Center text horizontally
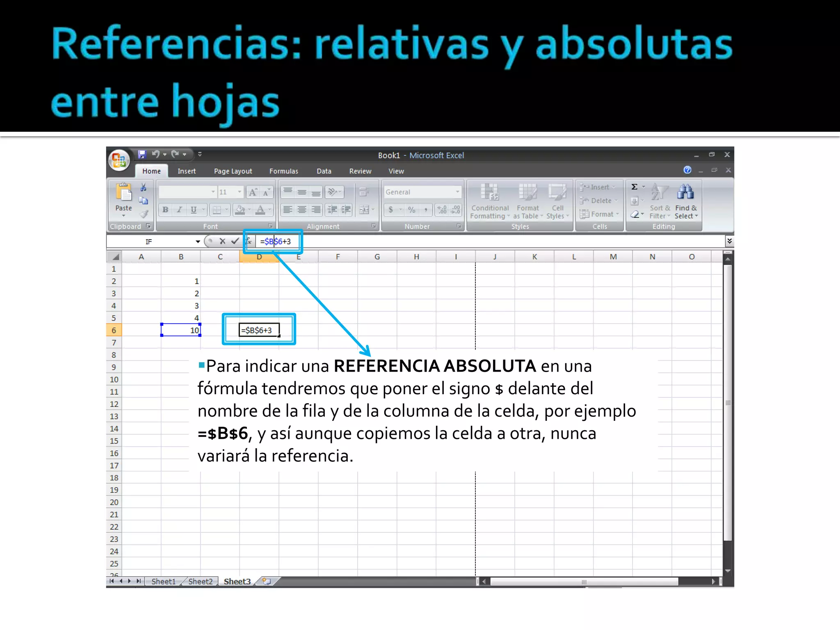The height and width of the screenshot is (630, 840). [x=302, y=210]
